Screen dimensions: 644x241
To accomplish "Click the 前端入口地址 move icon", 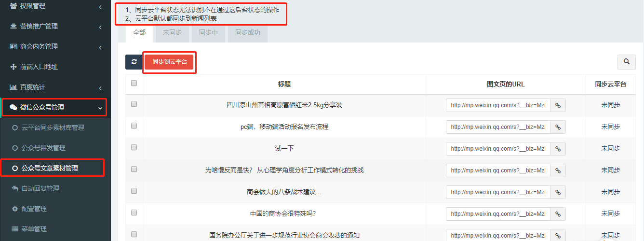I will (x=13, y=67).
